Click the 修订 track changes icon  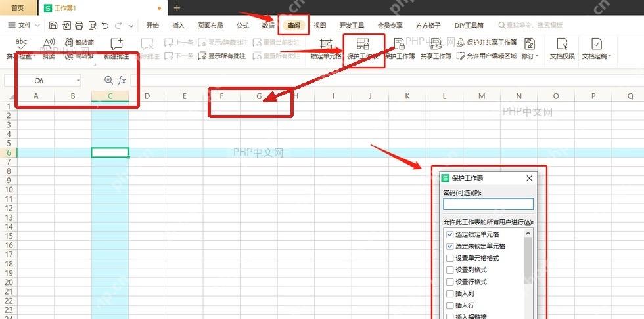click(x=530, y=43)
